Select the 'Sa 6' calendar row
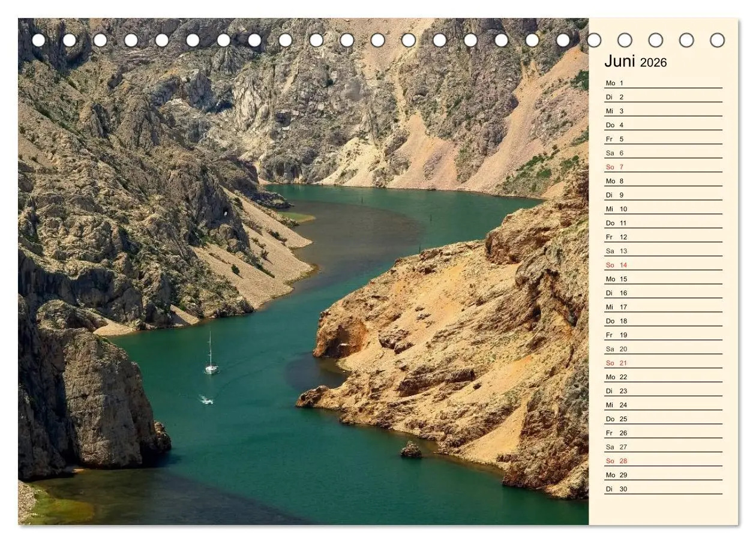The height and width of the screenshot is (543, 756). point(663,153)
